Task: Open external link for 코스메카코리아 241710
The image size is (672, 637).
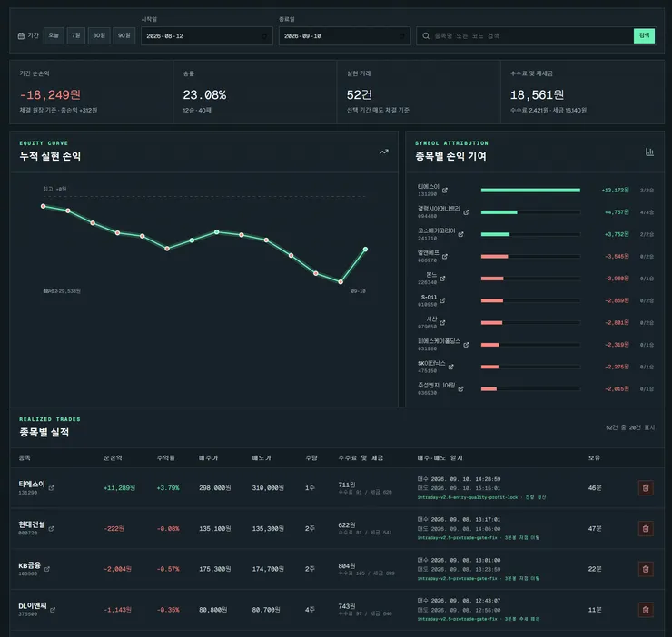Action: click(460, 234)
